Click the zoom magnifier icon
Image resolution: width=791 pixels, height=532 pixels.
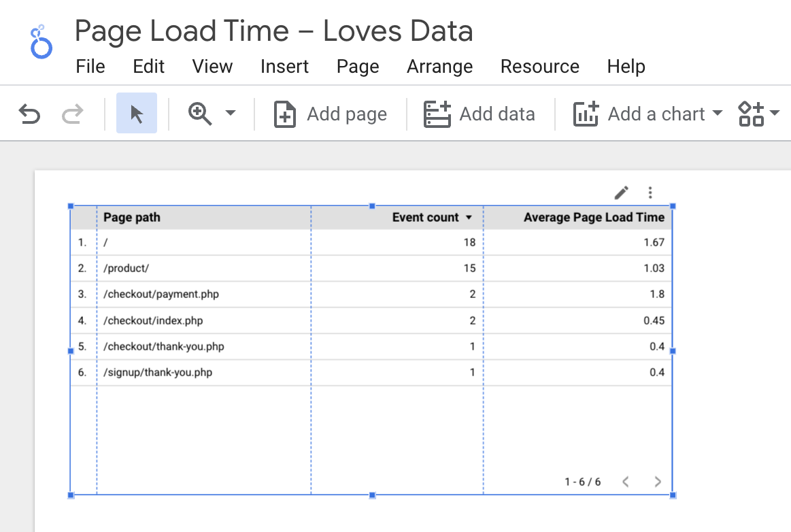(x=200, y=114)
